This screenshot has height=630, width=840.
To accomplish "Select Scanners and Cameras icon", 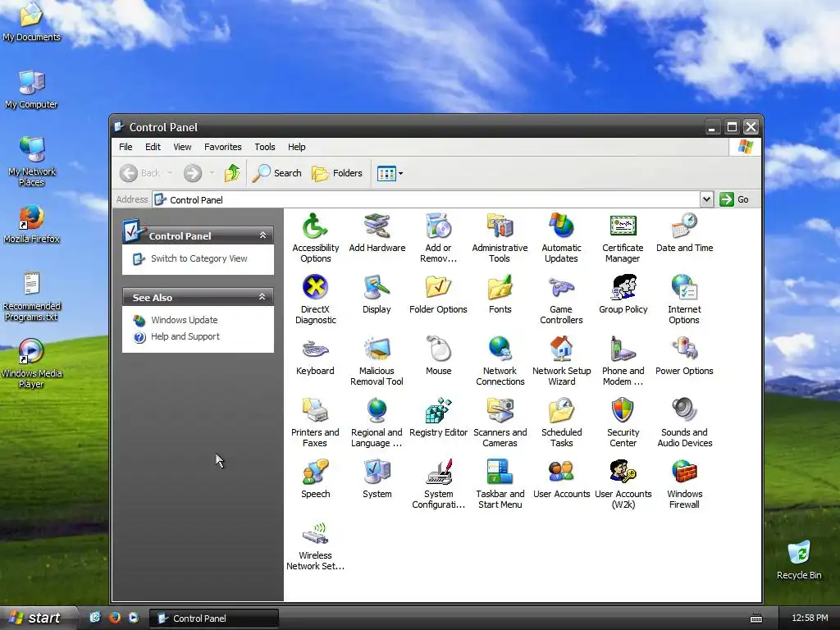I will [x=500, y=422].
